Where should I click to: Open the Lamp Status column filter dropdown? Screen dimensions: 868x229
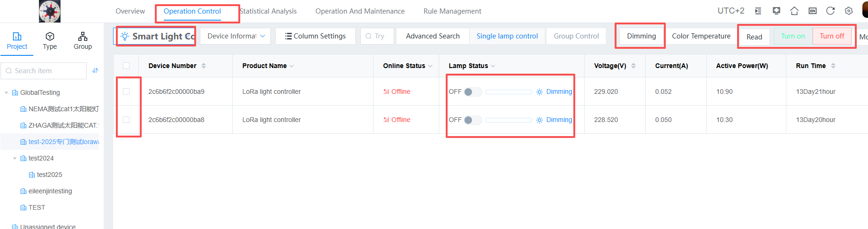tap(493, 66)
